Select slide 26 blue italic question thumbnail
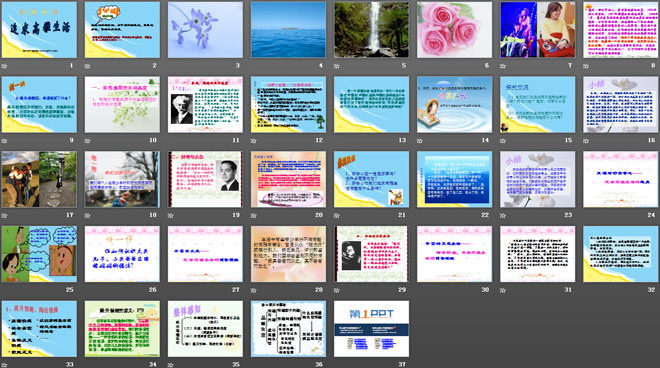The image size is (660, 368). click(x=122, y=254)
